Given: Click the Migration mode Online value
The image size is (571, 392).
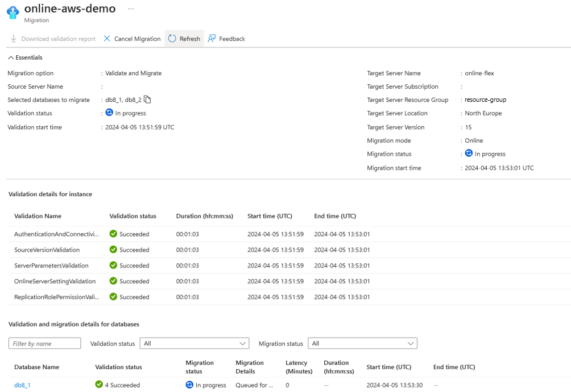Looking at the screenshot, I should pos(474,141).
